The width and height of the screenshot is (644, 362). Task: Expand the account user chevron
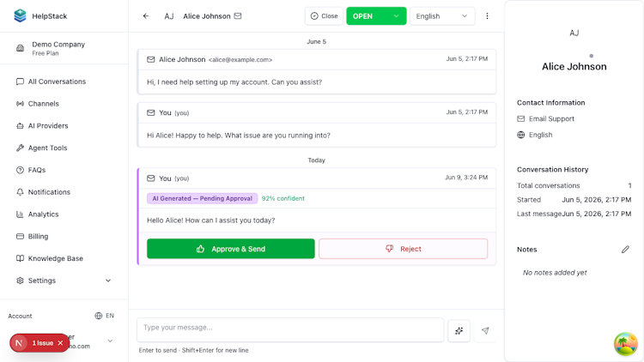tap(110, 341)
